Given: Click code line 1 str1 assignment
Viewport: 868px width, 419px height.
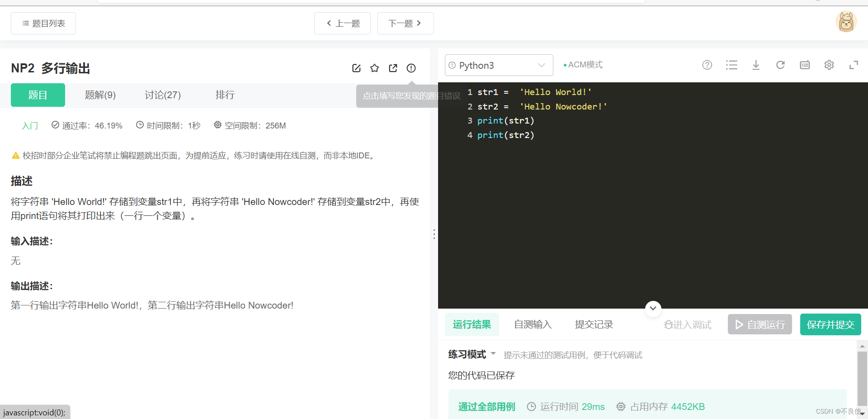Looking at the screenshot, I should click(x=534, y=92).
